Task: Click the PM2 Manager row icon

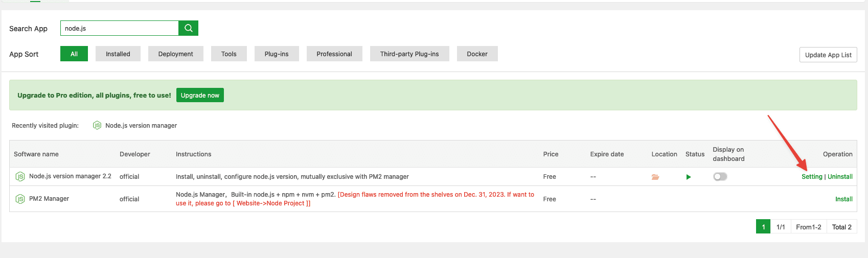Action: coord(20,199)
